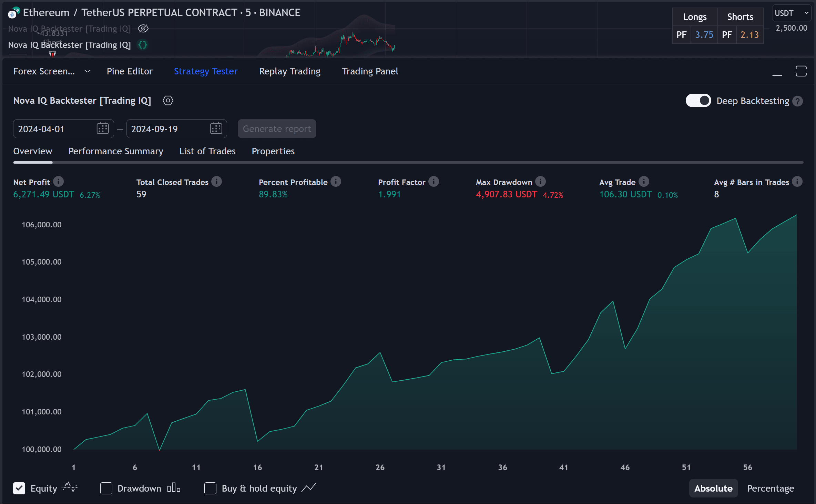Click the Ethereum symbol logo icon

(x=14, y=13)
